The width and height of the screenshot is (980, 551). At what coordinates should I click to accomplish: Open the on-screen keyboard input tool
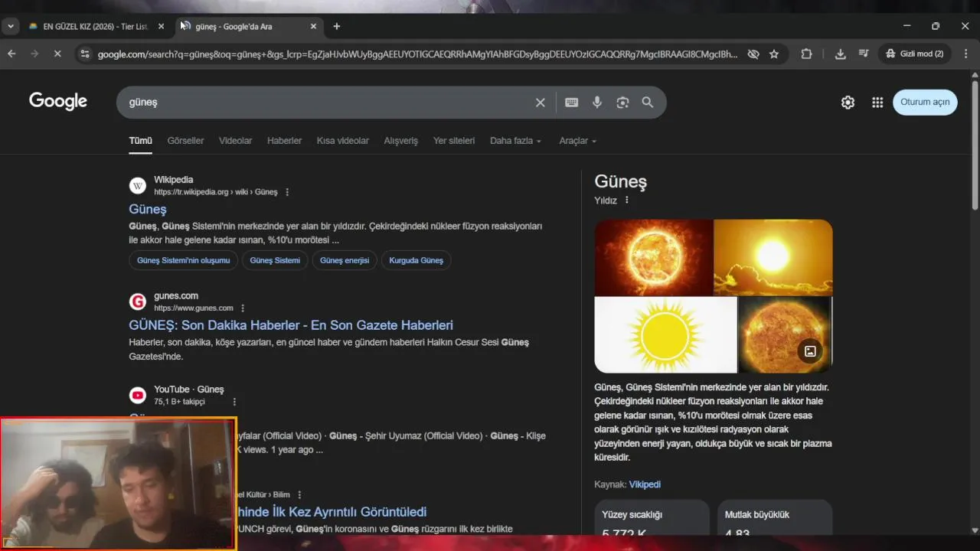(x=571, y=103)
